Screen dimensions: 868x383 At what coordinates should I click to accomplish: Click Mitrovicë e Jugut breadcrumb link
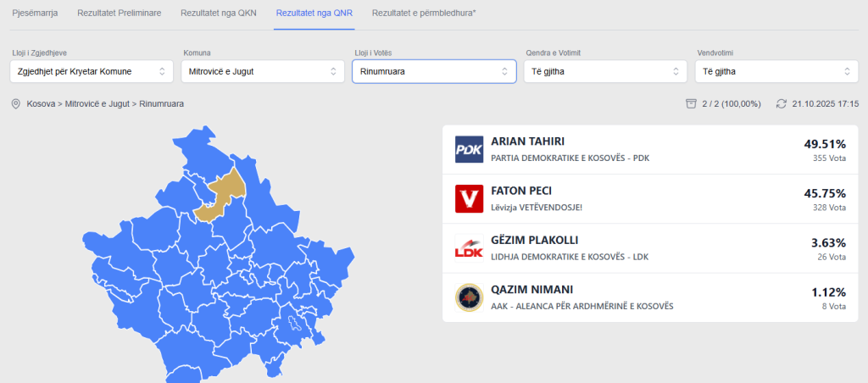[97, 103]
